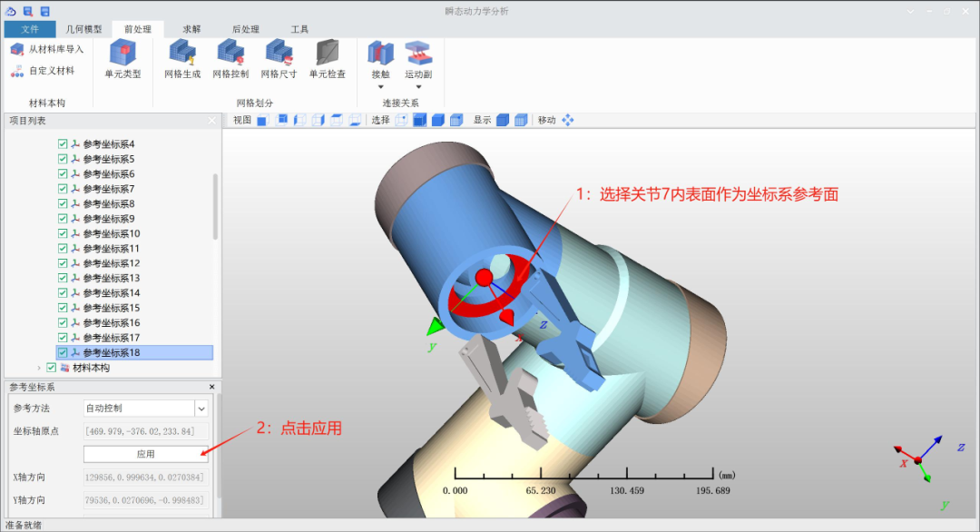Switch to the 前处理 tab
The image size is (980, 532).
tap(138, 29)
